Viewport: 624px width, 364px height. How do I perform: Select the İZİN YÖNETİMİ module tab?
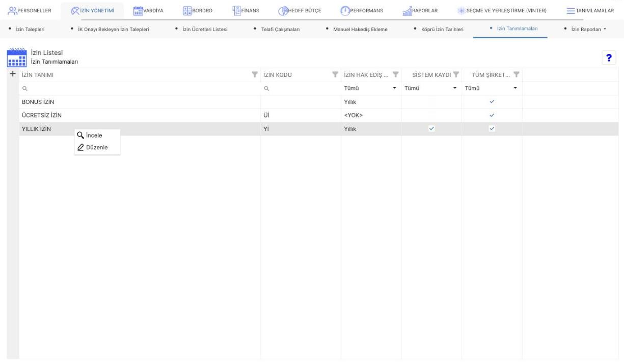[93, 11]
